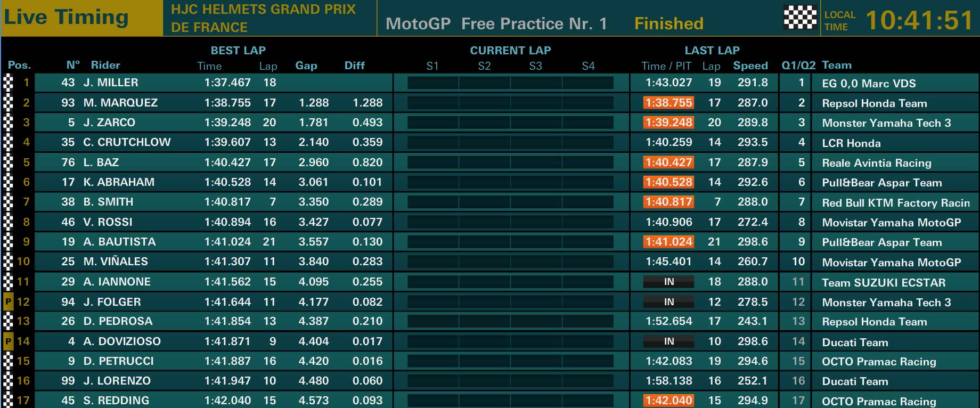This screenshot has height=408, width=980.
Task: Click the orange highlighted 1:42.040 last lap time
Action: (x=669, y=401)
